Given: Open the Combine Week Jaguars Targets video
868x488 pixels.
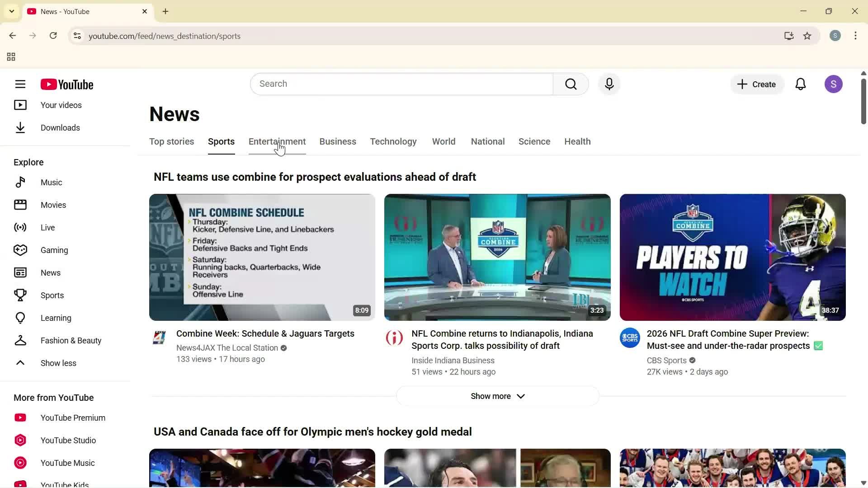Looking at the screenshot, I should click(265, 333).
